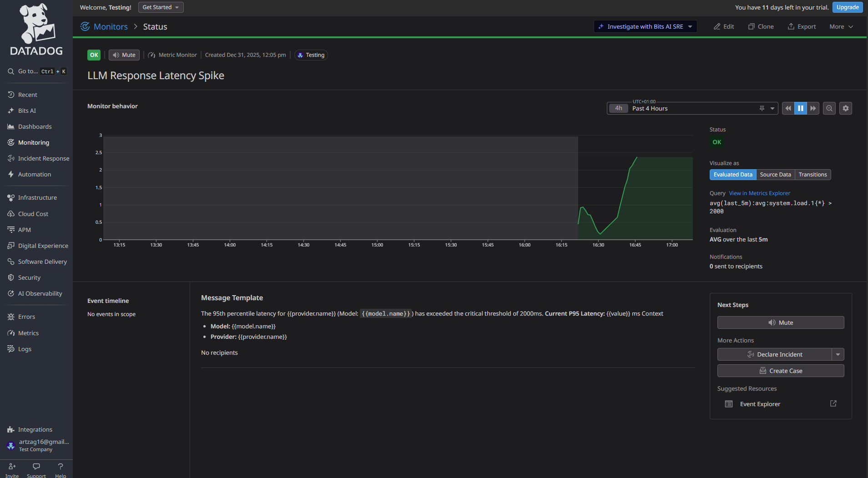
Task: Go to Monitors breadcrumb link
Action: click(x=111, y=26)
